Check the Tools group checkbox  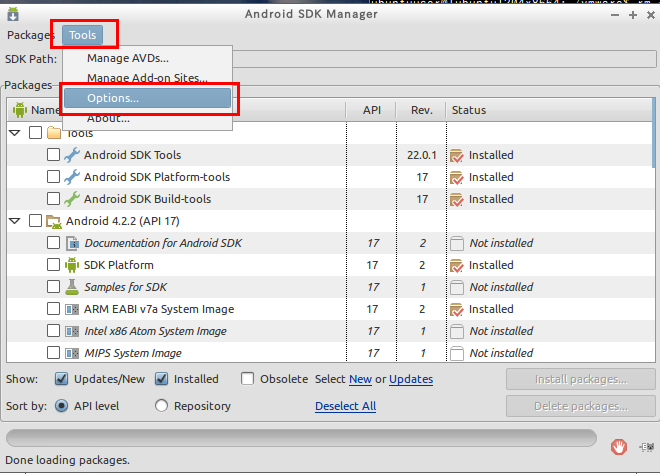(35, 133)
